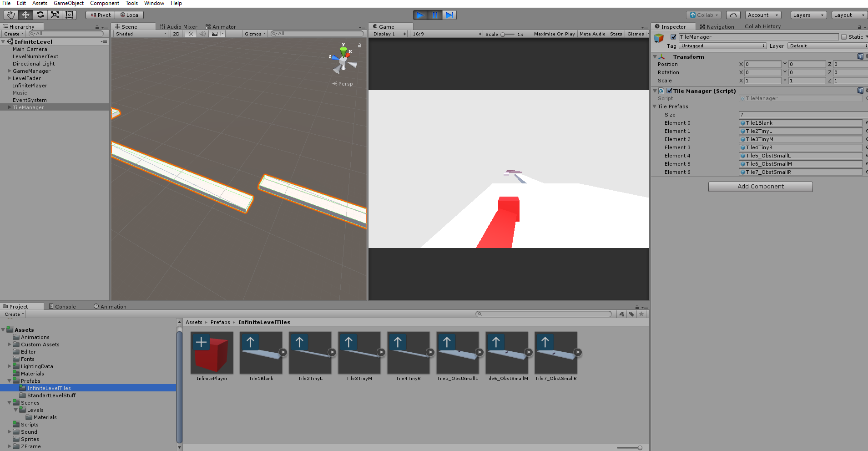The width and height of the screenshot is (868, 451).
Task: Switch to the Animator tab
Action: [221, 27]
